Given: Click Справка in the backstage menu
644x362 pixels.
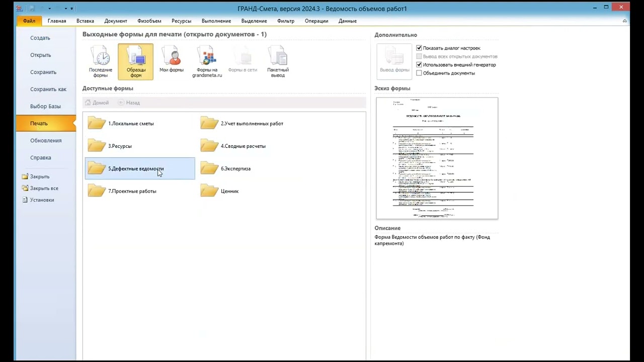Looking at the screenshot, I should pyautogui.click(x=46, y=157).
